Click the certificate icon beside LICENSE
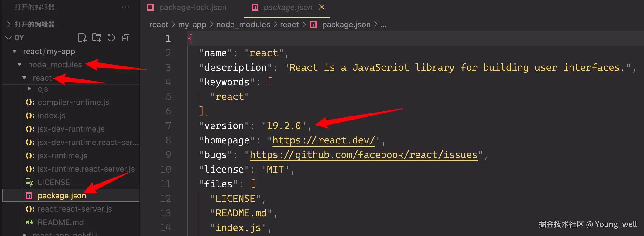Viewport: 644px width, 236px height. (x=29, y=182)
